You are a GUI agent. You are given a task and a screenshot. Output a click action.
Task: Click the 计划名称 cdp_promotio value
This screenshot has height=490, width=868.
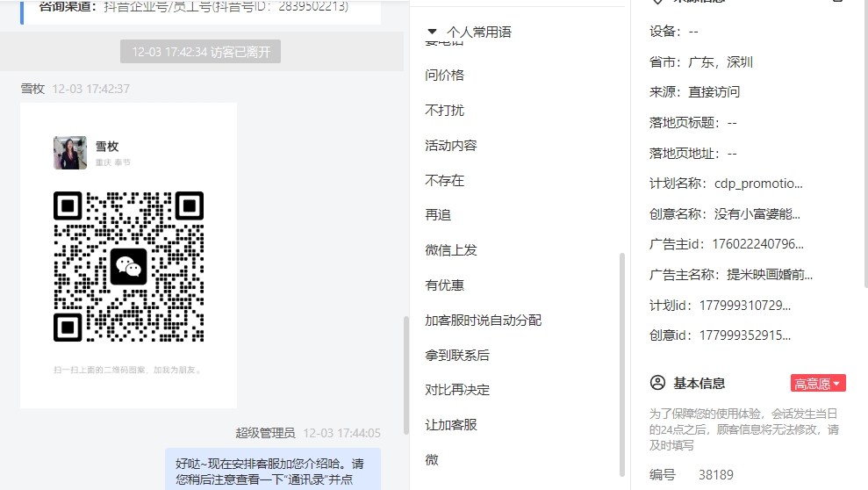(758, 184)
